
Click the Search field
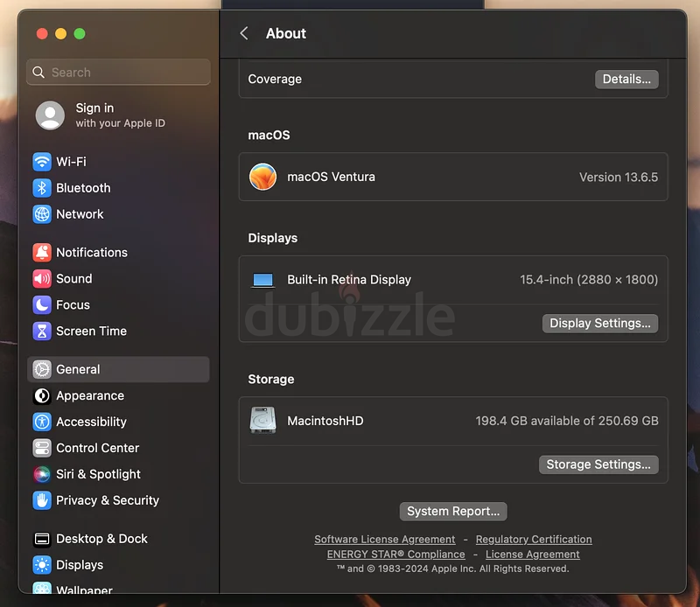tap(118, 73)
